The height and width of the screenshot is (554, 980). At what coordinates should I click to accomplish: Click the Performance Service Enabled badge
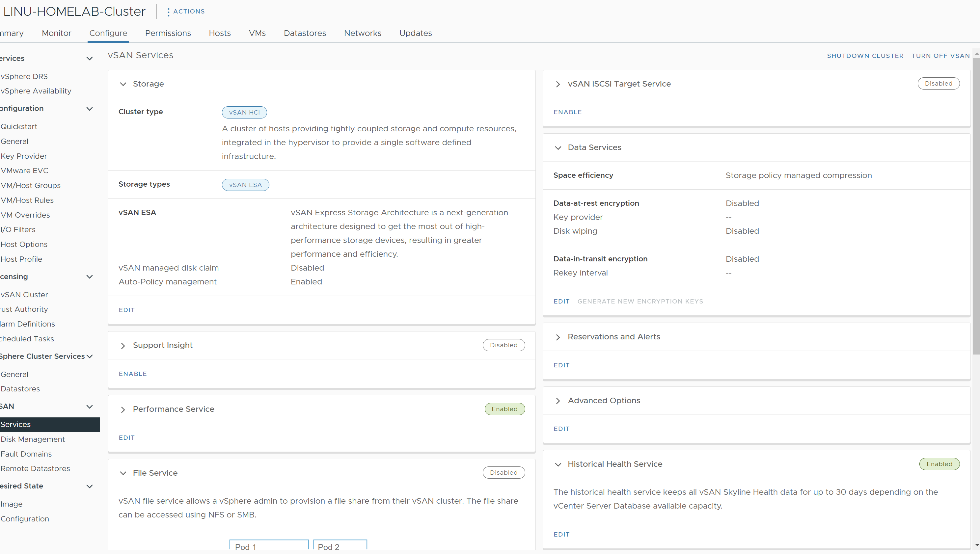pos(504,409)
